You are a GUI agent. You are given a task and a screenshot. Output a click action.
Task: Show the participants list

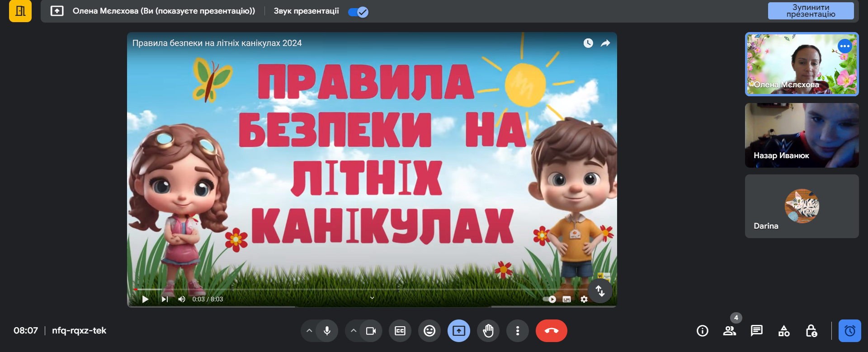(x=729, y=331)
